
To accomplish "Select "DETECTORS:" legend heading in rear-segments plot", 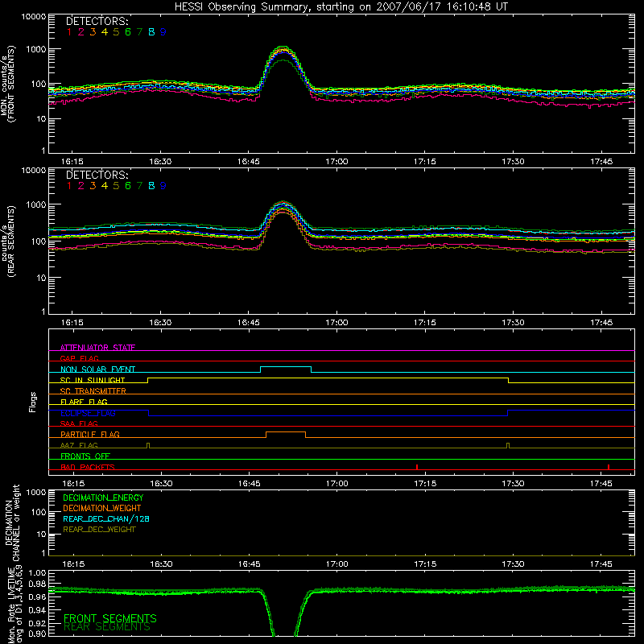I will [97, 175].
